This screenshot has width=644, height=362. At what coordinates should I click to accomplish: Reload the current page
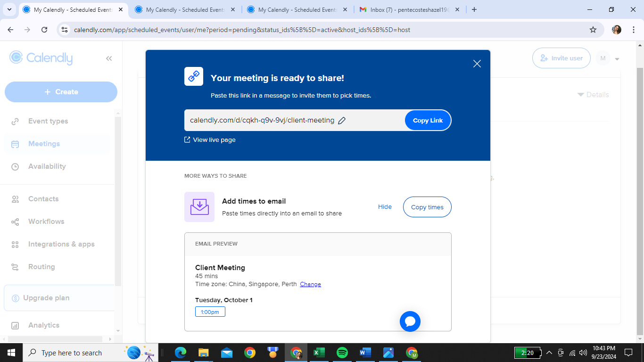(x=44, y=30)
